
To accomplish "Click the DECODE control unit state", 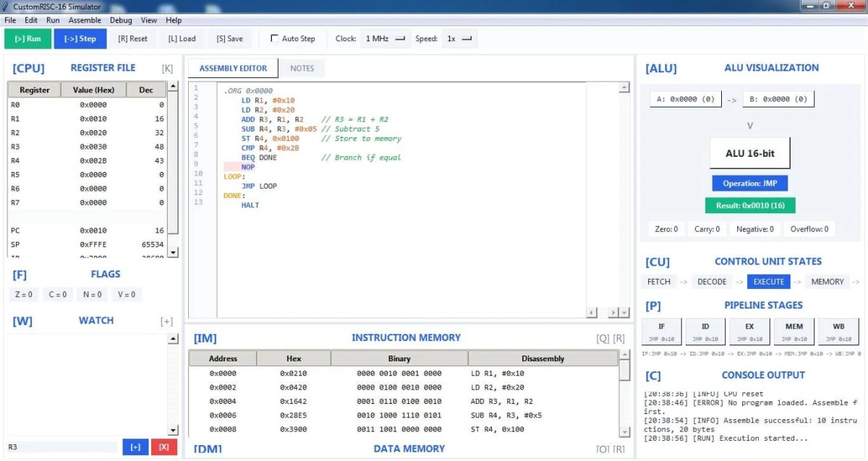I will (712, 282).
